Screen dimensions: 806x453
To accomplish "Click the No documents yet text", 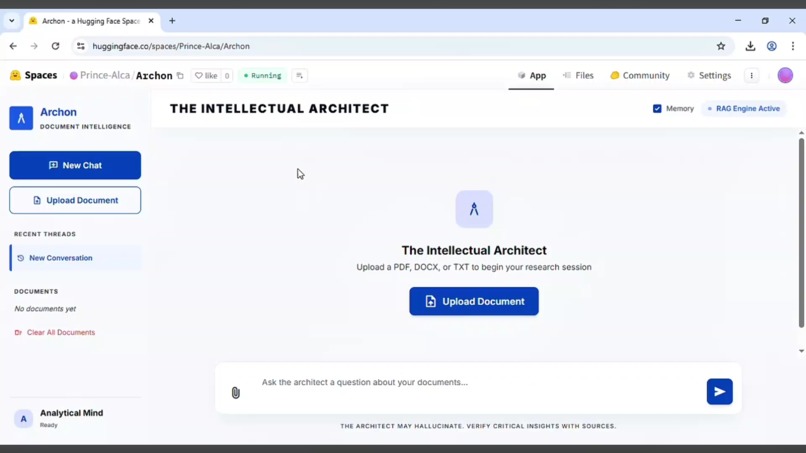I will point(45,309).
